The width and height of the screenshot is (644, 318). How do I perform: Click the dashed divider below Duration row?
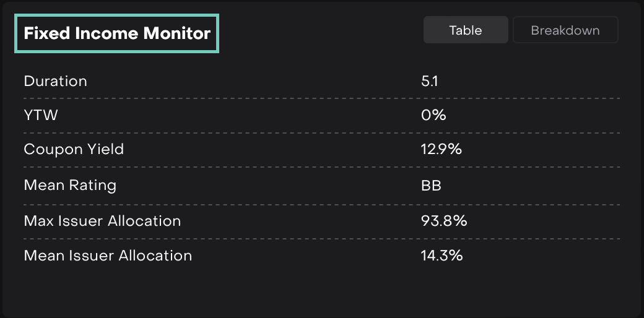321,98
